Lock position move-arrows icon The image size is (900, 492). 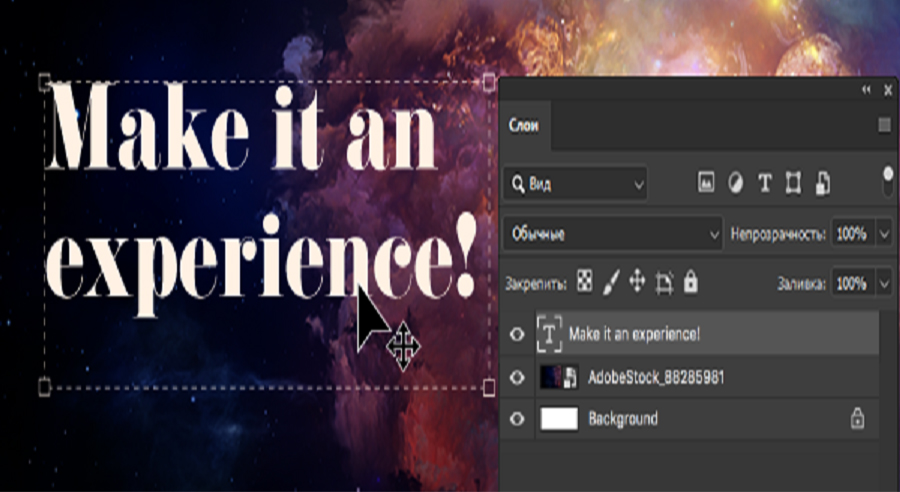tap(637, 283)
